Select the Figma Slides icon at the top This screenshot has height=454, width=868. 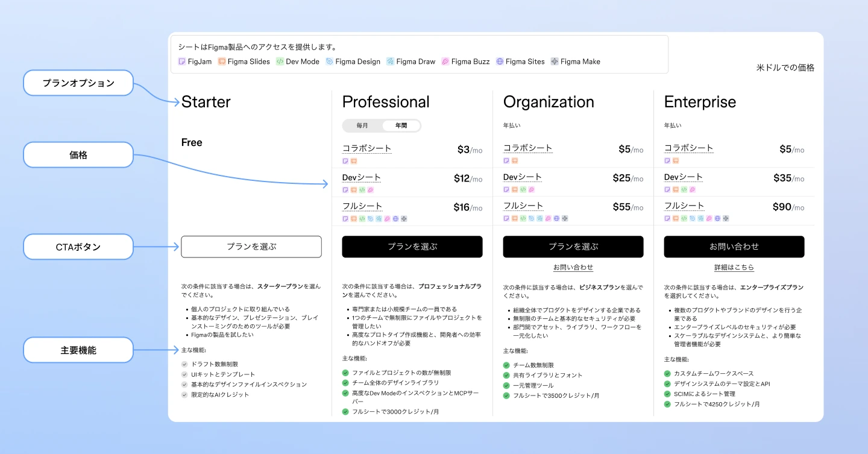[221, 61]
